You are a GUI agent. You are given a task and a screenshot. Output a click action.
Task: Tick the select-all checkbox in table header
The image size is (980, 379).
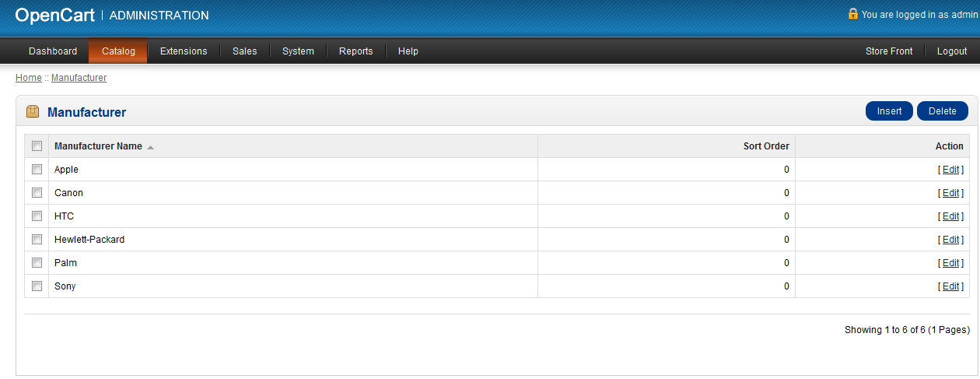pos(37,146)
